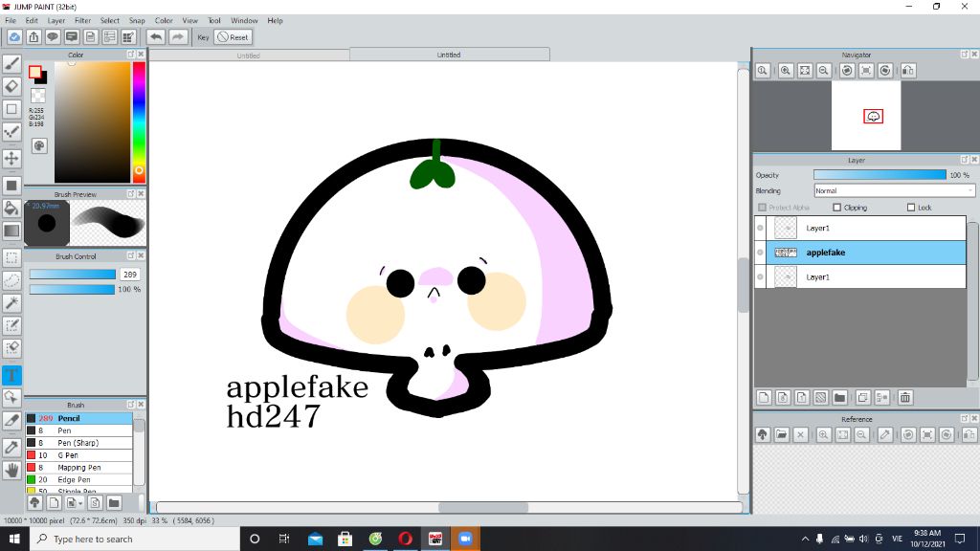Add new brush from cloud in Brush panel
This screenshot has width=980, height=551.
[x=35, y=502]
